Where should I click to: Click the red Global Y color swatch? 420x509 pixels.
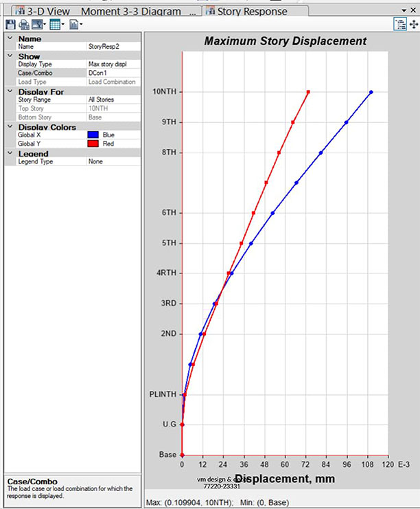point(94,144)
